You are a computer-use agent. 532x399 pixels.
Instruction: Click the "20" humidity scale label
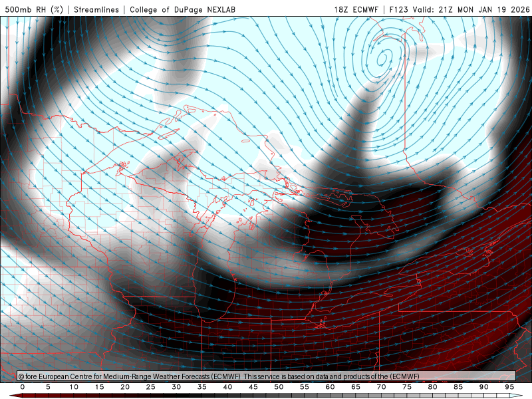click(x=125, y=387)
